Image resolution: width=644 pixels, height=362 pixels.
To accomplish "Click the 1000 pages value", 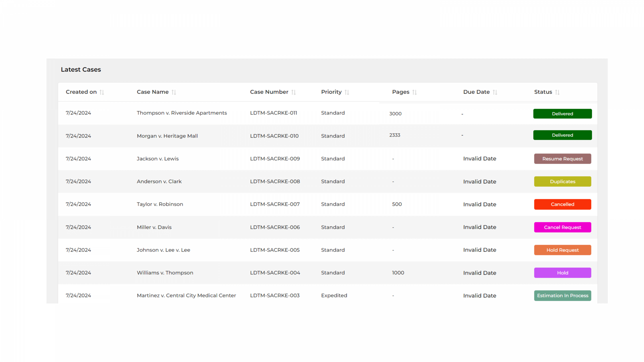I will (398, 273).
